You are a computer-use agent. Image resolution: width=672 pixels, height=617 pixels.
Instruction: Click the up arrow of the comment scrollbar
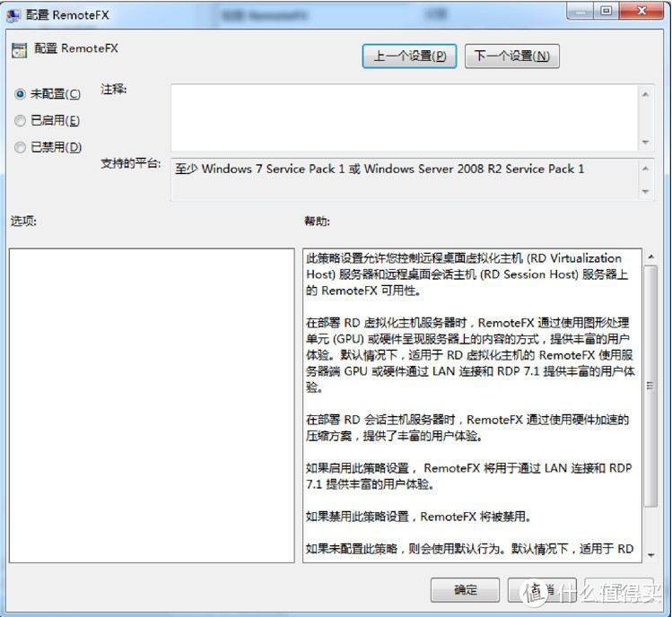[x=644, y=92]
